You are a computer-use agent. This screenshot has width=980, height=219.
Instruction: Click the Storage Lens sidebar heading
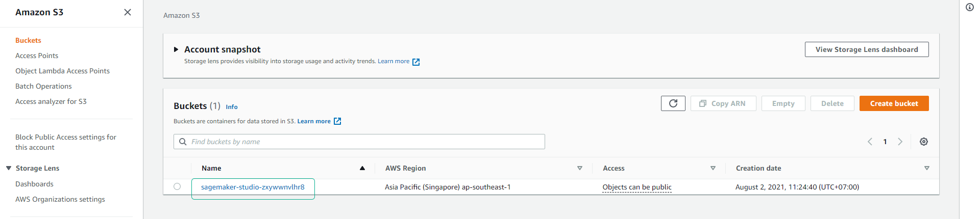[x=37, y=168]
